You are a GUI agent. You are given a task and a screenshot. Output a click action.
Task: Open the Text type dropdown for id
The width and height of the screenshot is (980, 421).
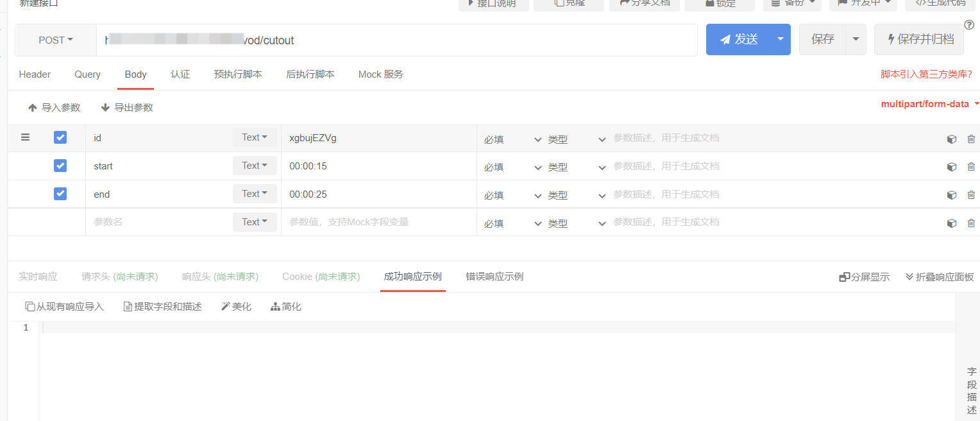[x=255, y=137]
